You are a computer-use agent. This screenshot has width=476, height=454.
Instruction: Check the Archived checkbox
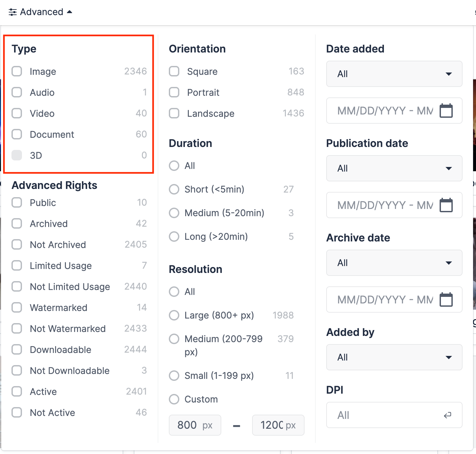pyautogui.click(x=17, y=223)
